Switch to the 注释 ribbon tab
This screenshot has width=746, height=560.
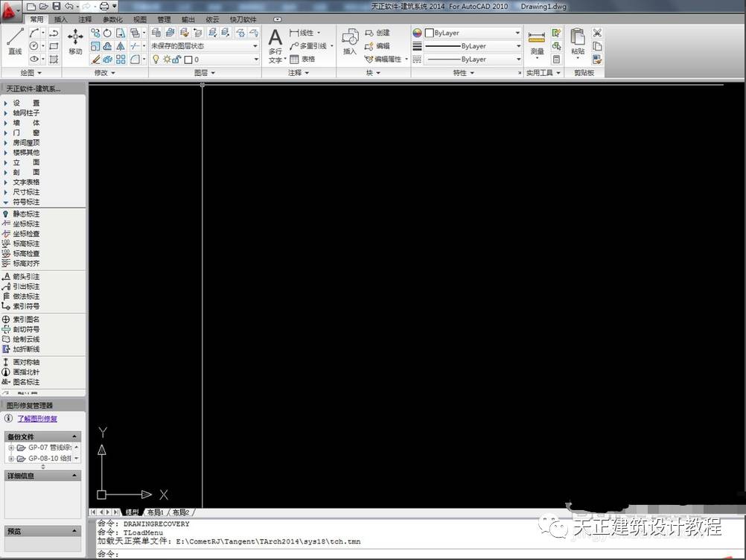click(x=85, y=19)
